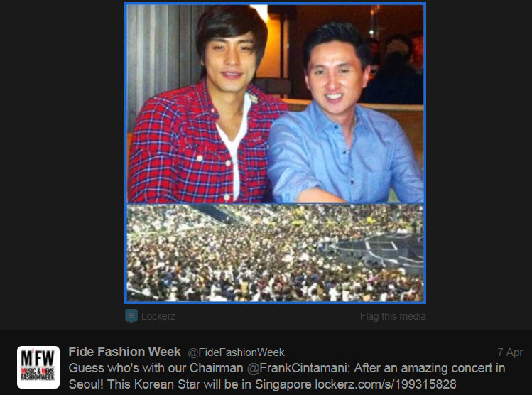This screenshot has width=532, height=395.
Task: Click the Lockerz speech-bubble icon
Action: coord(131,315)
